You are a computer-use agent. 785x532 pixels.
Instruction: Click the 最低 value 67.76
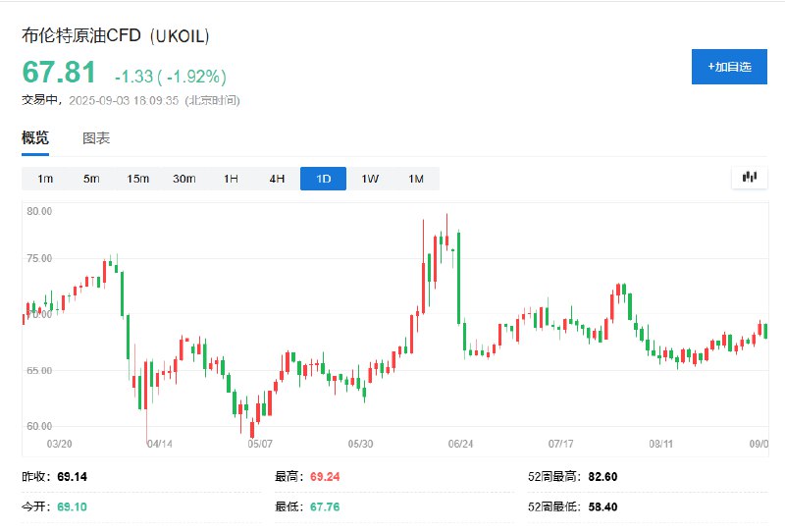click(325, 506)
